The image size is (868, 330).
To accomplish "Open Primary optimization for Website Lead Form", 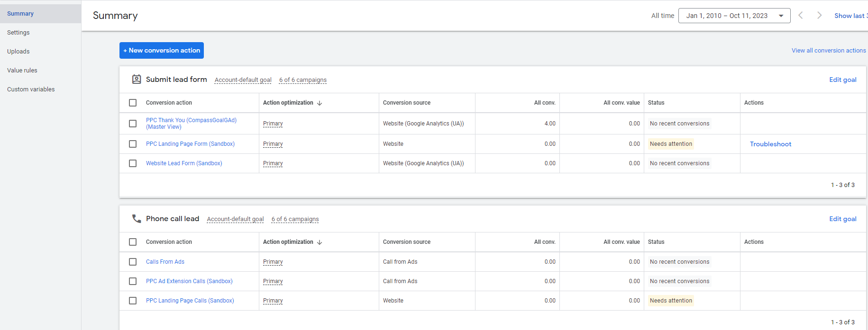I will [x=273, y=163].
